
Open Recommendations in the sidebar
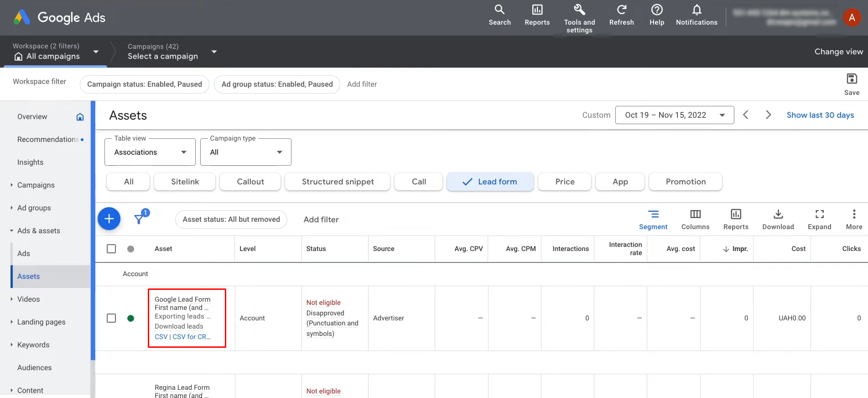click(48, 139)
